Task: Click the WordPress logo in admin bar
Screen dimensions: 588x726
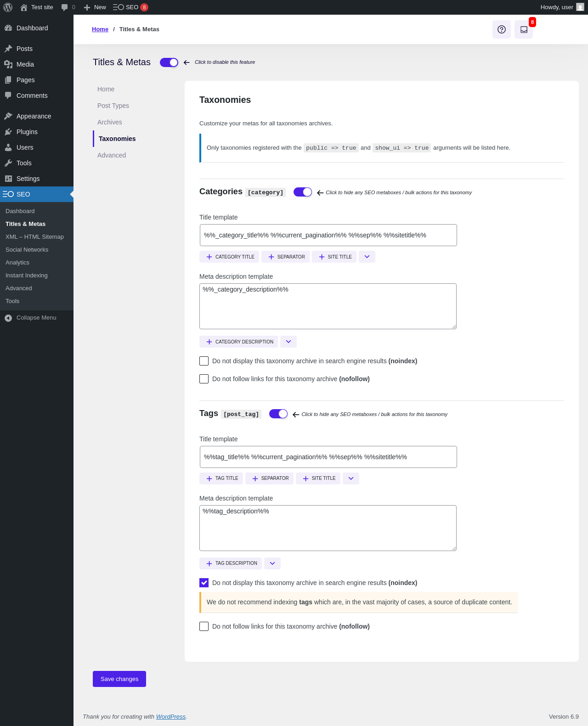Action: [x=8, y=7]
